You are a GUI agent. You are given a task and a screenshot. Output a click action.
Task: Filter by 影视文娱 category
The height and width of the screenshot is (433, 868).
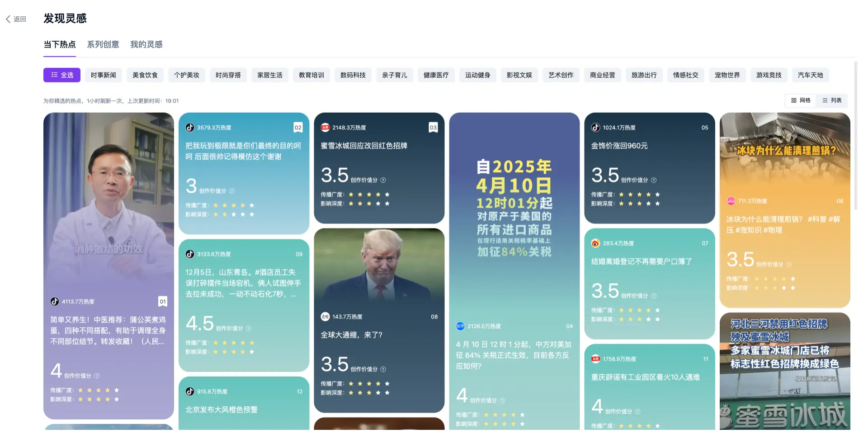pos(519,75)
